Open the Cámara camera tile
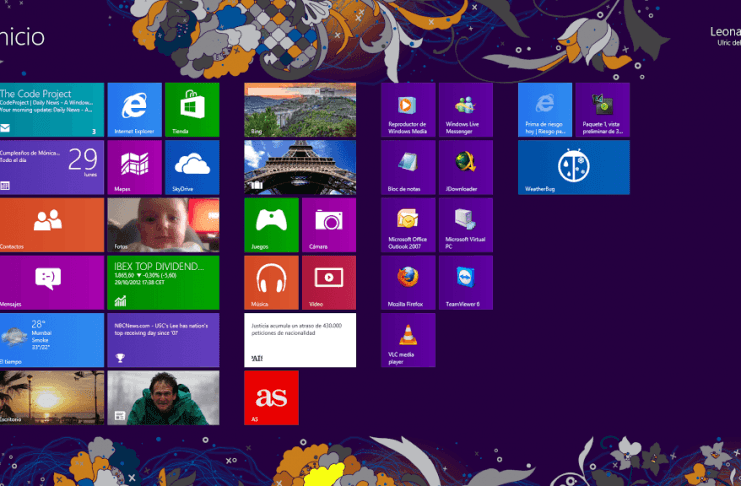 point(329,225)
